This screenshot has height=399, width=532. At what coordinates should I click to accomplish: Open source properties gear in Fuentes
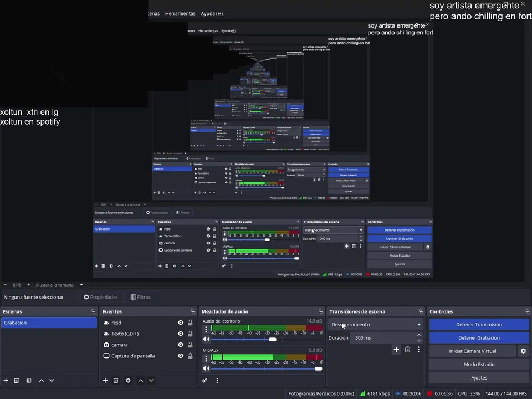pos(128,381)
